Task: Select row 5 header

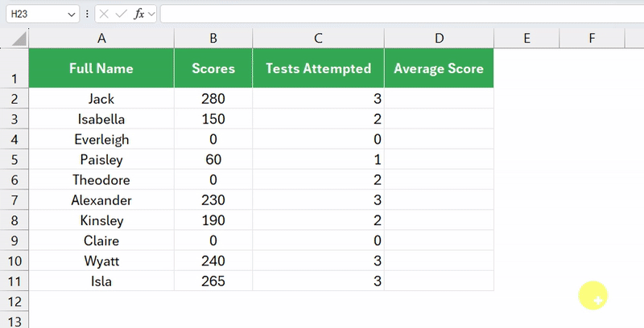Action: click(14, 159)
